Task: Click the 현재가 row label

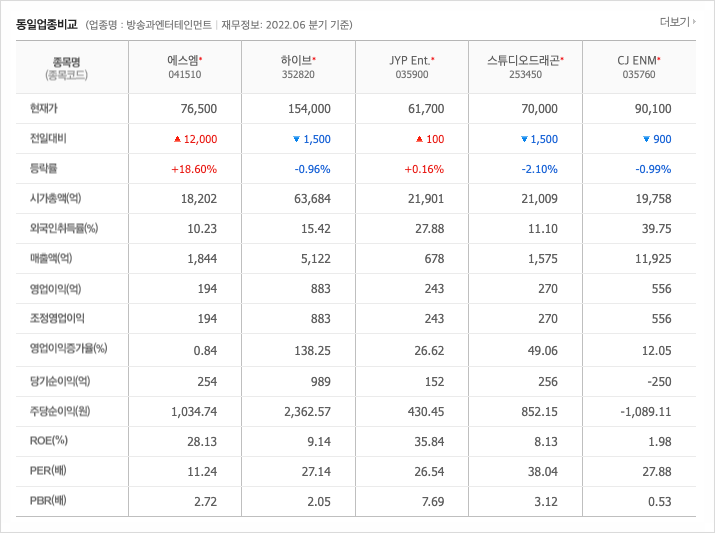Action: [44, 108]
